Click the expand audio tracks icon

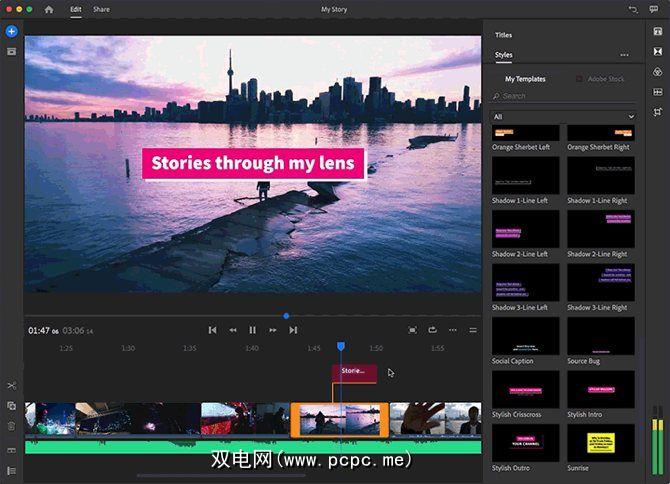coord(12,450)
